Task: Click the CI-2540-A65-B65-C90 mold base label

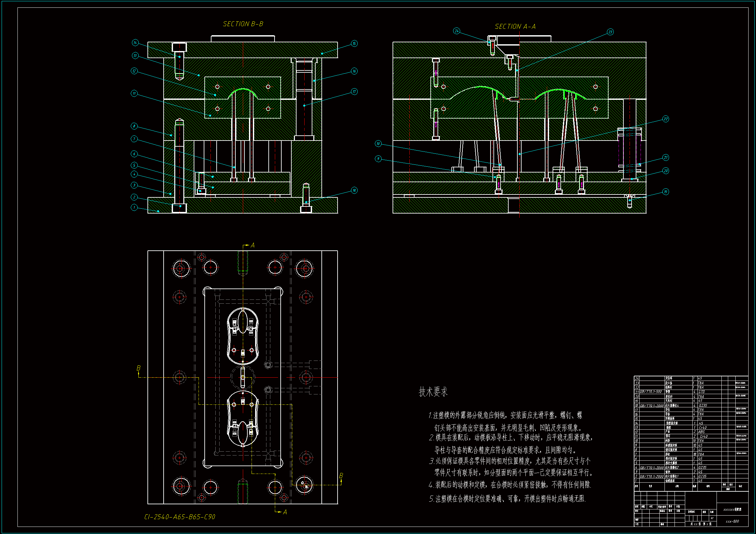Action: [180, 517]
